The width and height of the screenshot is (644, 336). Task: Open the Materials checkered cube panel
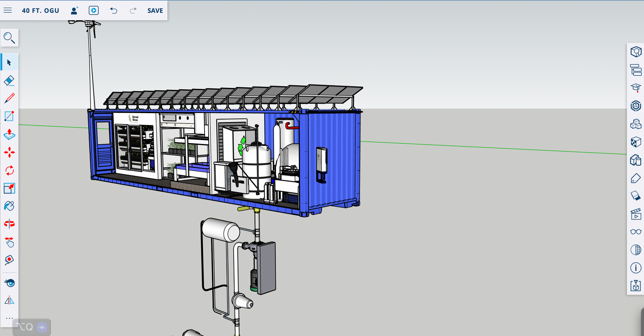636,142
